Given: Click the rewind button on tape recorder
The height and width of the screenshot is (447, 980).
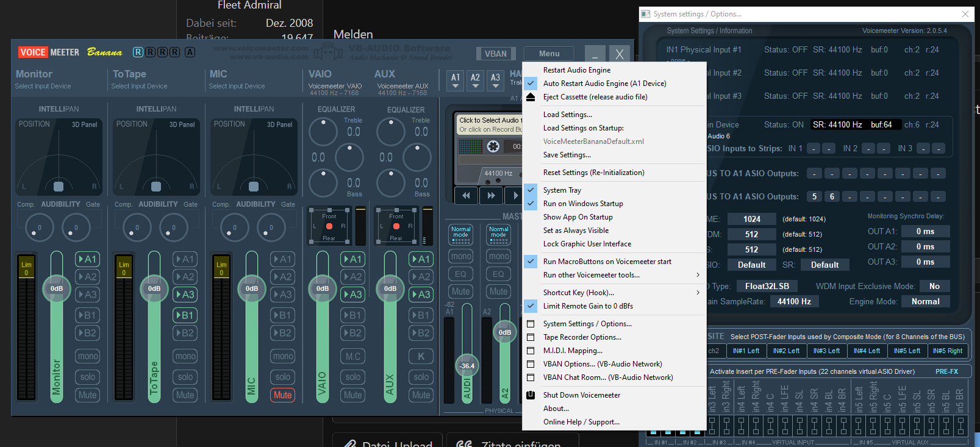Looking at the screenshot, I should click(466, 196).
